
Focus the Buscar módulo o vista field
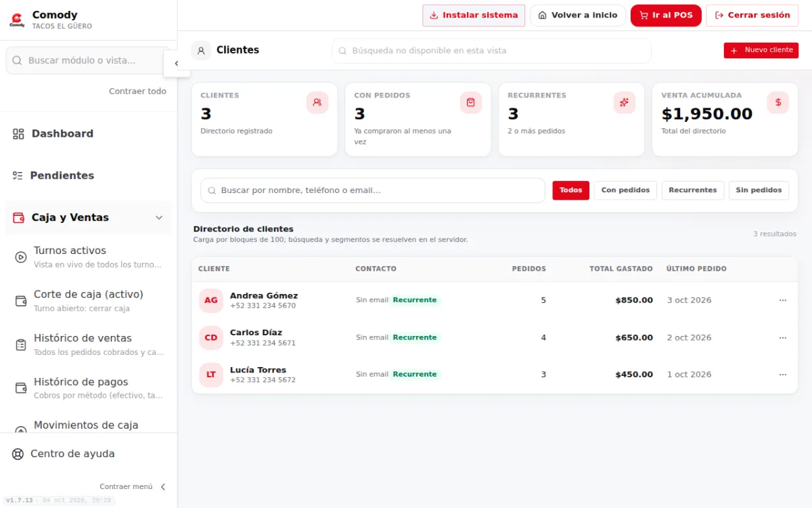(87, 60)
